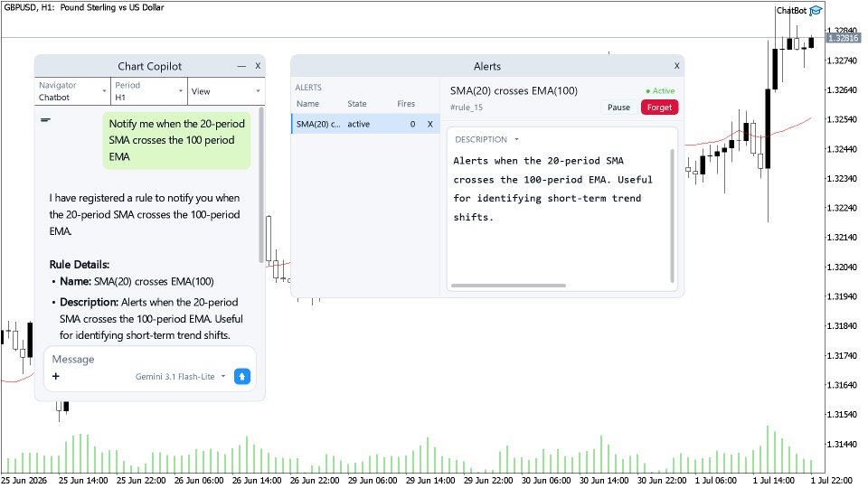Image resolution: width=868 pixels, height=488 pixels.
Task: Click the 1 Jul 14:00 time axis label
Action: [773, 480]
